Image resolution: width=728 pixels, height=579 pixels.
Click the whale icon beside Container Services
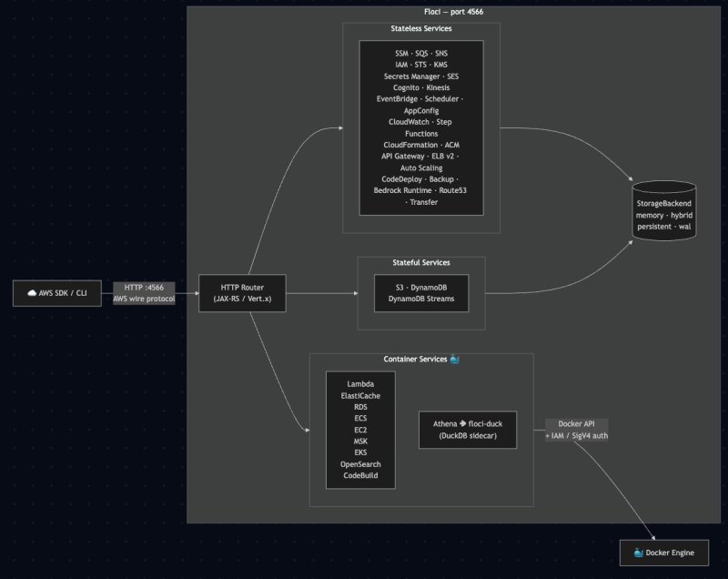454,359
